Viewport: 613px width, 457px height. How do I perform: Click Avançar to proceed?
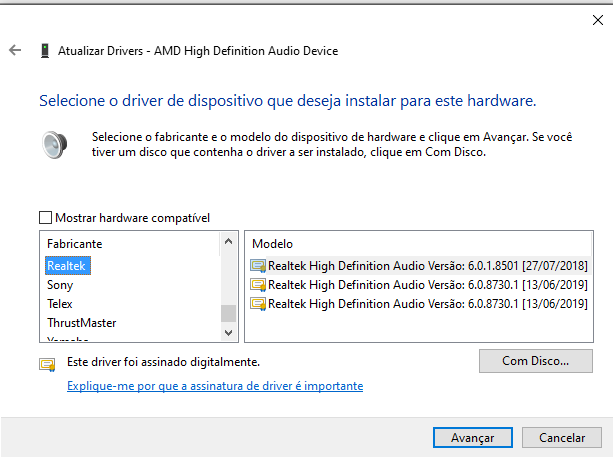(x=473, y=437)
